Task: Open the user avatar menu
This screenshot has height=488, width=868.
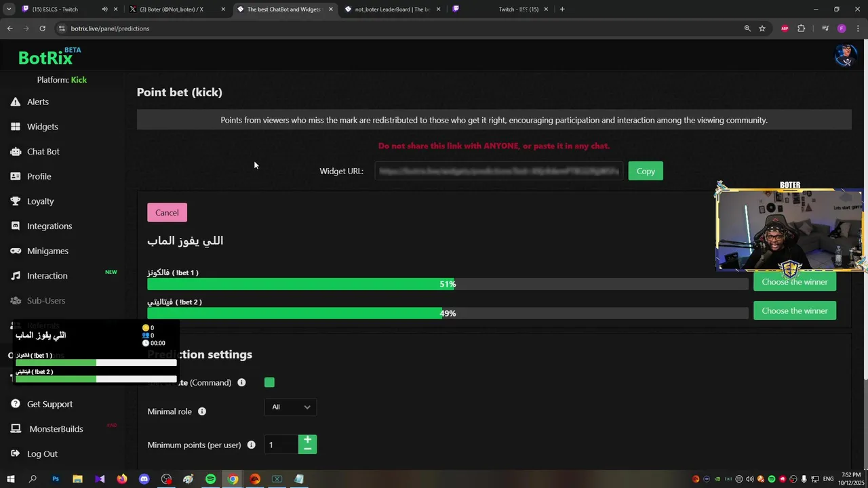Action: point(845,56)
